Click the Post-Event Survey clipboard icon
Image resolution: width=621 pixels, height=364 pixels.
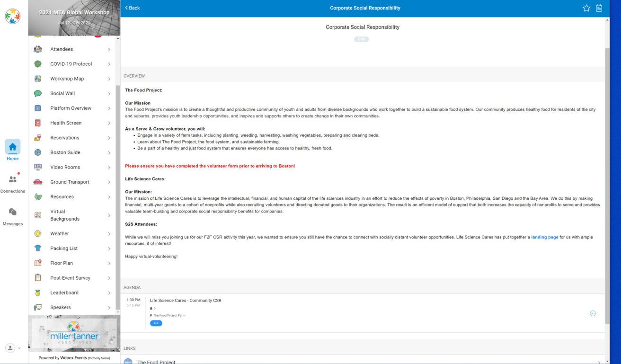pos(38,278)
